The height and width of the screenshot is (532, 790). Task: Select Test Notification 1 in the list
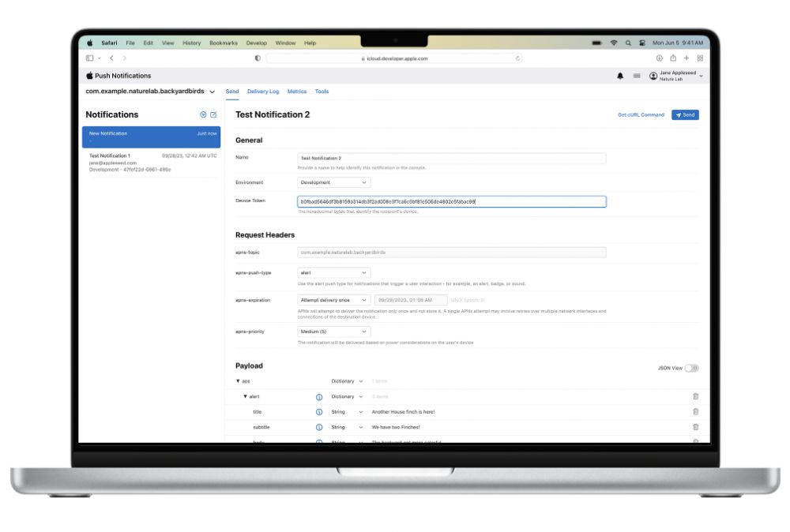151,163
